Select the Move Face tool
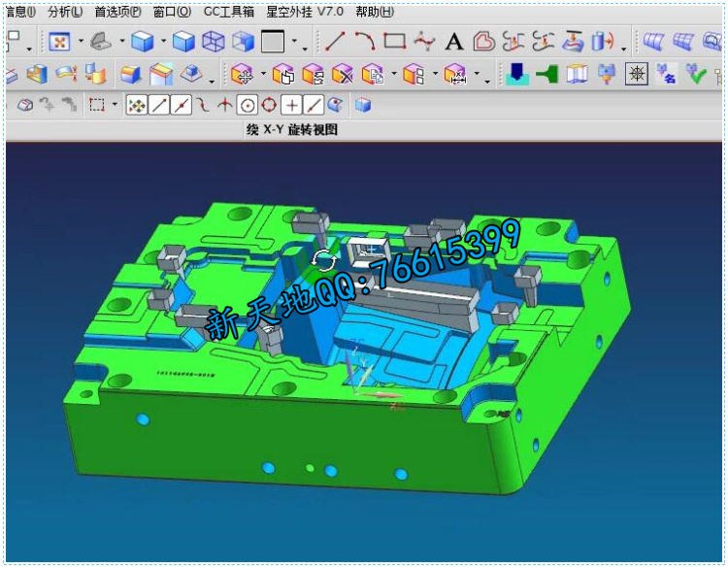 (x=242, y=74)
